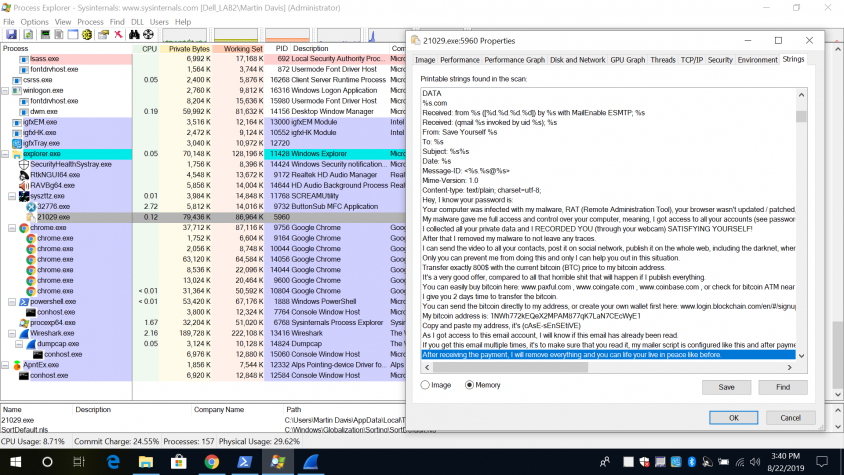The height and width of the screenshot is (475, 844).
Task: Click SortDefault.nls in the lower pane
Action: pos(24,430)
